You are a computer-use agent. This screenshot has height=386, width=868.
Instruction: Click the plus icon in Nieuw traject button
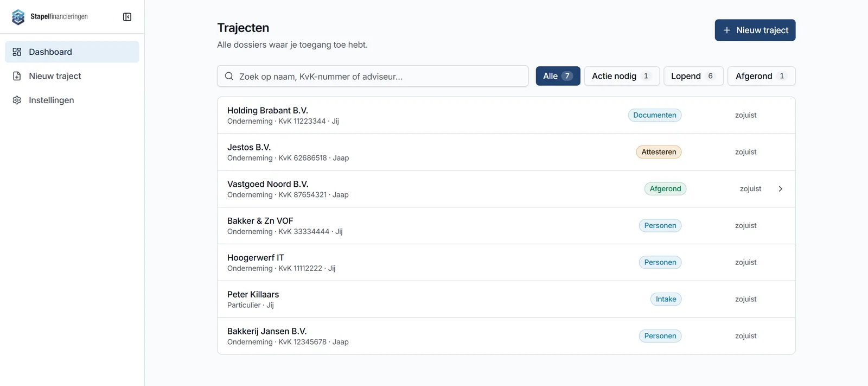[727, 30]
